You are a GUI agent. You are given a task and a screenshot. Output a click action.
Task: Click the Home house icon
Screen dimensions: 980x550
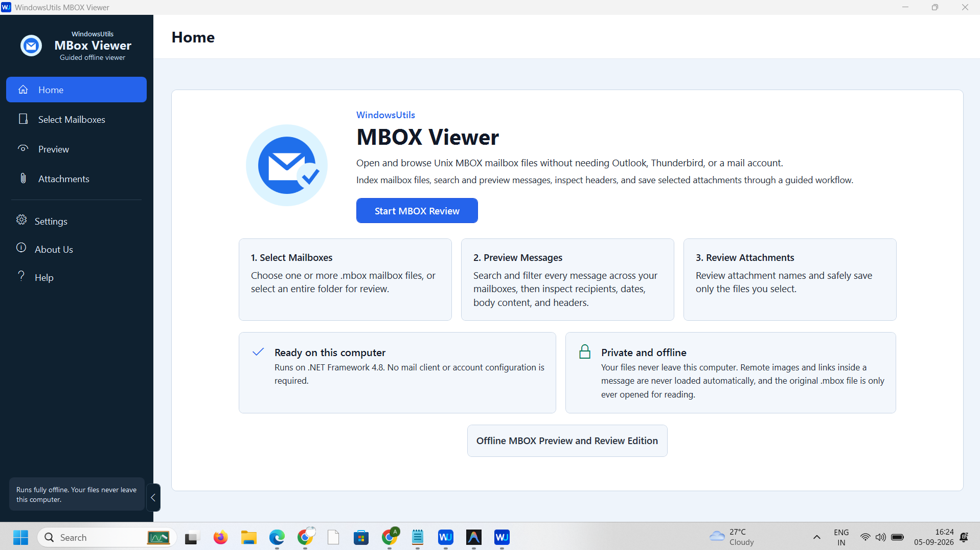tap(23, 90)
